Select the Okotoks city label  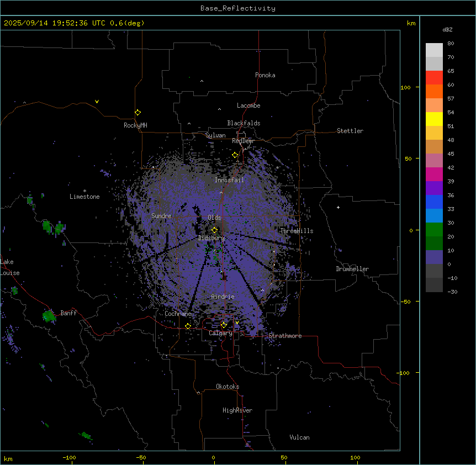coord(228,387)
